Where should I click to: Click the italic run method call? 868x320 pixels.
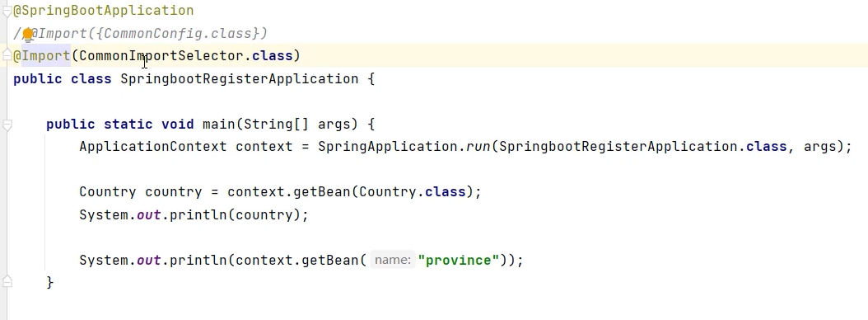pos(478,147)
